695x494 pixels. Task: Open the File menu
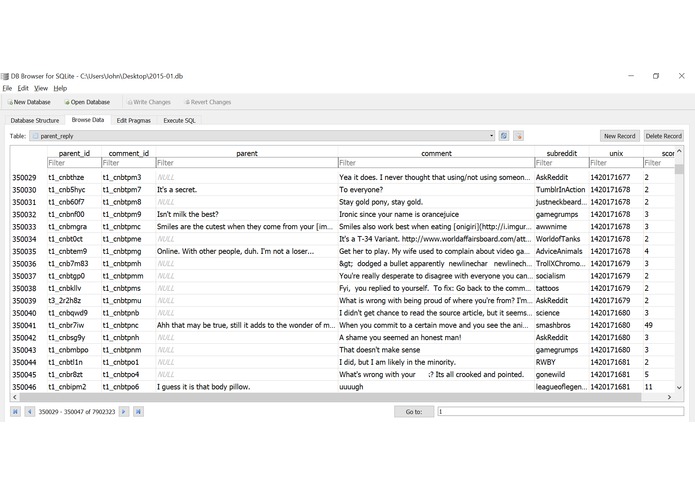point(8,88)
